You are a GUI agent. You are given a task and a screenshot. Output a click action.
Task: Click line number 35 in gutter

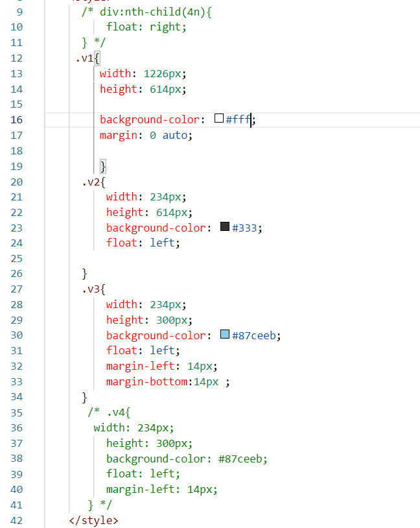click(16, 413)
